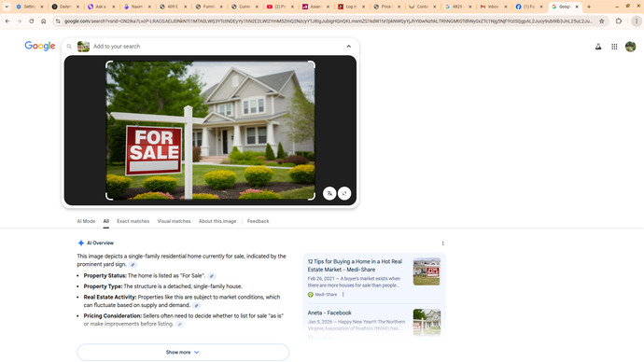Collapse the image preview chevron
644x362 pixels.
tap(349, 47)
